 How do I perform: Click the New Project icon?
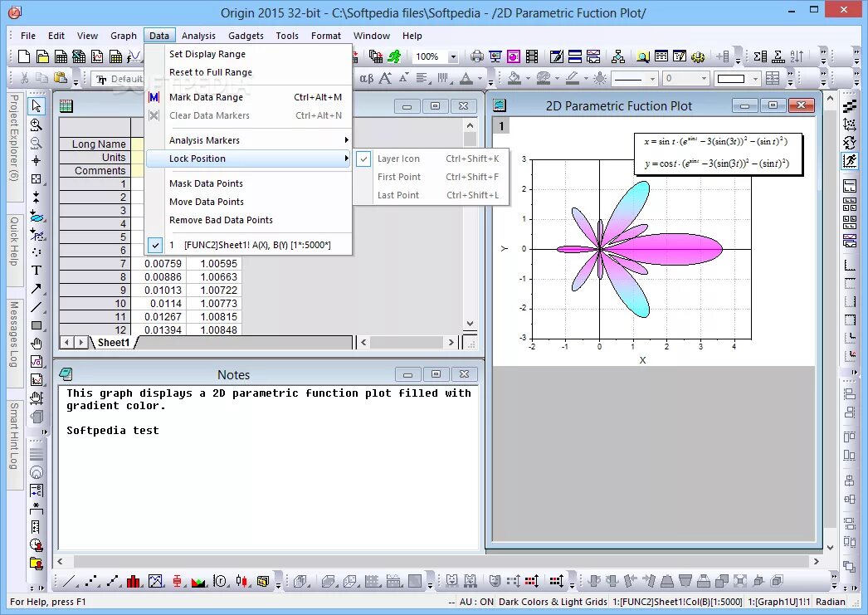click(24, 56)
